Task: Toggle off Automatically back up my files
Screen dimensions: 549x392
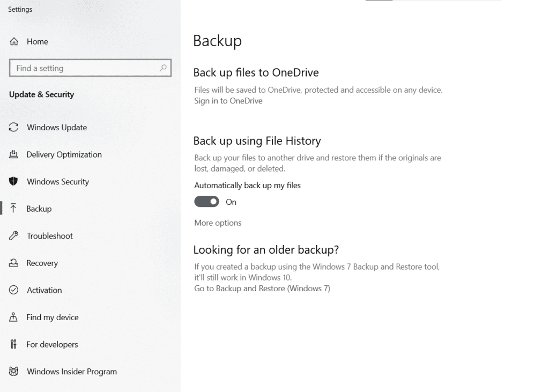Action: 206,202
